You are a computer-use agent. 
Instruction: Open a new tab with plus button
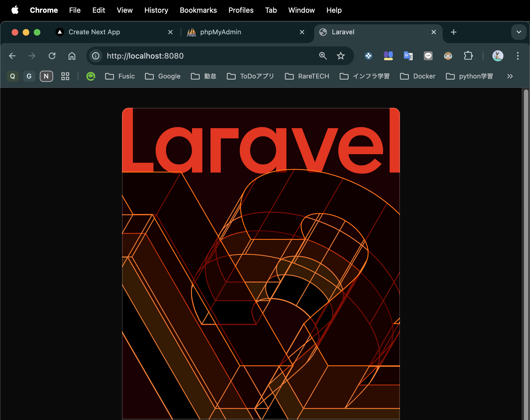point(454,32)
